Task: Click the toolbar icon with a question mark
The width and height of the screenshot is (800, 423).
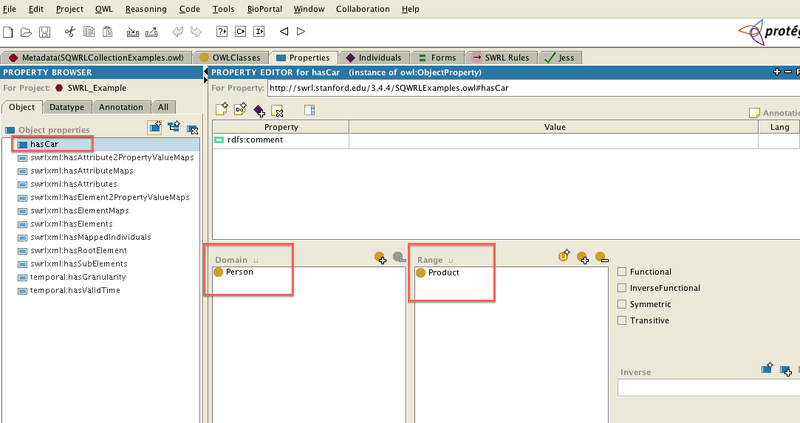Action: point(221,32)
